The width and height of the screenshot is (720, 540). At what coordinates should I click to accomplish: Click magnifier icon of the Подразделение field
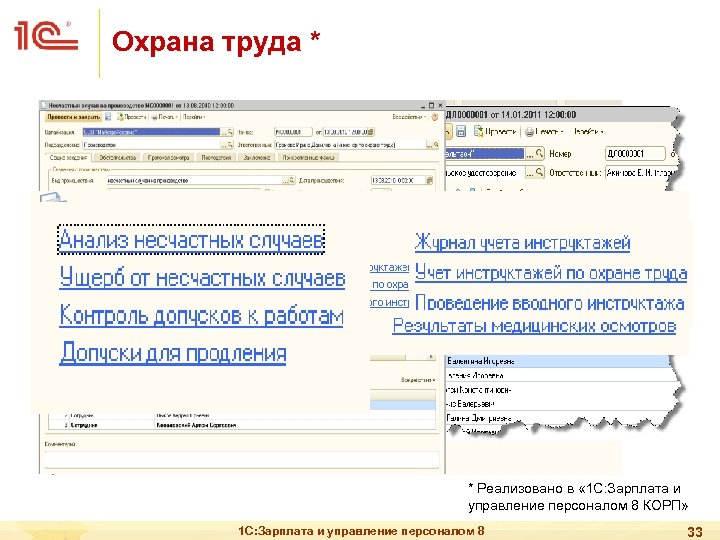coord(230,145)
